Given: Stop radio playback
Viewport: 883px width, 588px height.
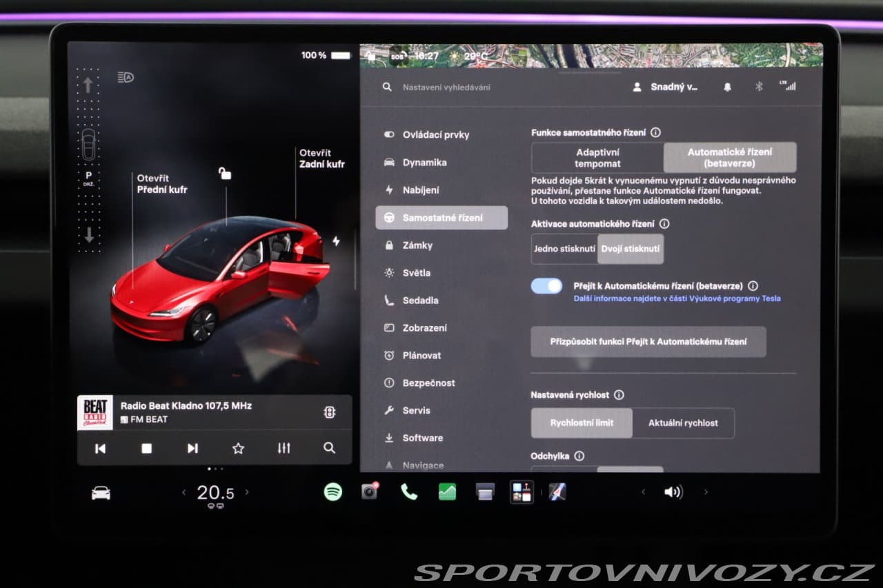Looking at the screenshot, I should pos(146,448).
